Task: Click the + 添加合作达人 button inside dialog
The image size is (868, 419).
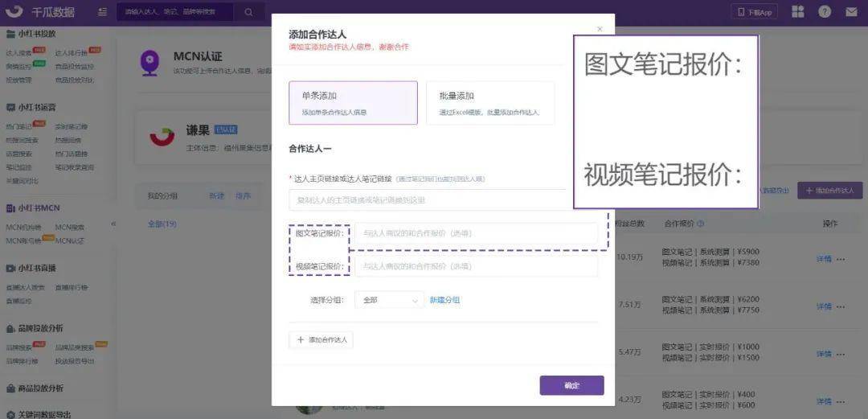Action: (x=321, y=340)
